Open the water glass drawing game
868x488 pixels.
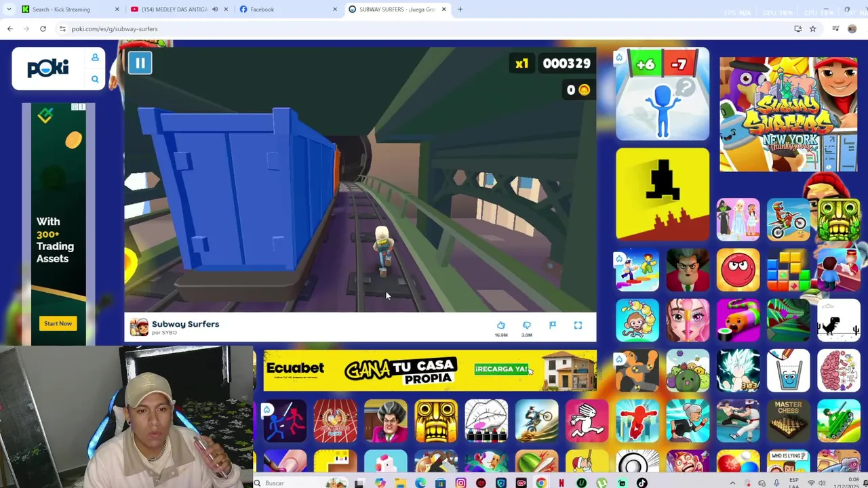(789, 371)
